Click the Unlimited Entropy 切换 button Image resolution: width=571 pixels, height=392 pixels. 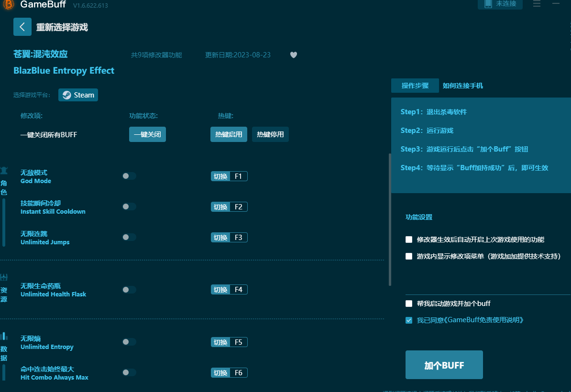(x=220, y=342)
